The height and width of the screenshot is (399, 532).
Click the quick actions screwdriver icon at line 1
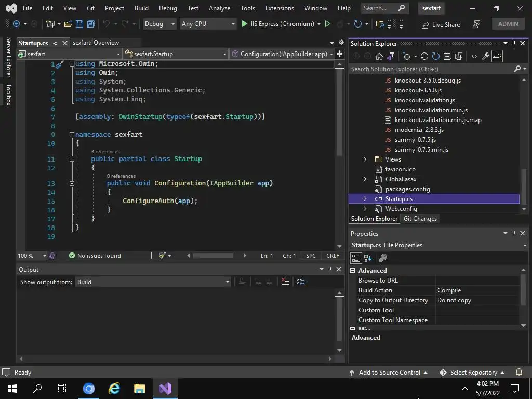click(x=59, y=64)
